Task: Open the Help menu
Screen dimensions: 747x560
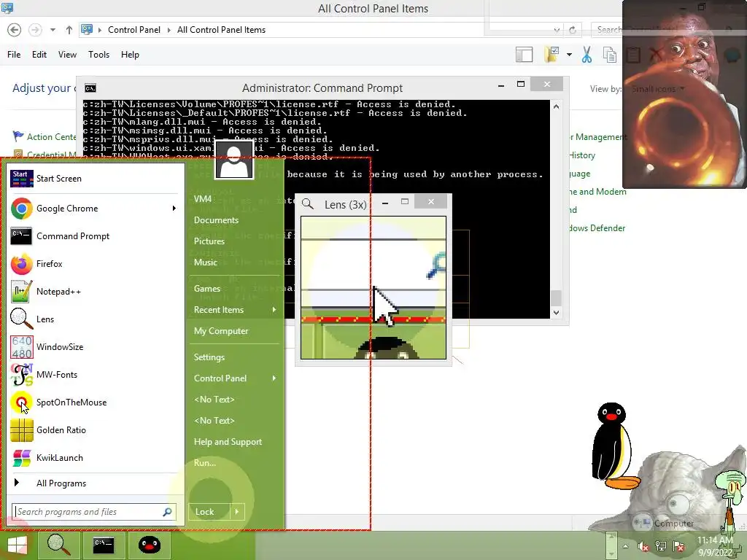Action: (130, 55)
